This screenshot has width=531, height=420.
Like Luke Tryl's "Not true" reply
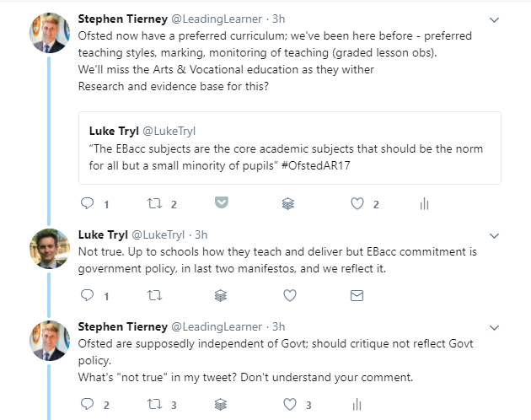click(289, 296)
